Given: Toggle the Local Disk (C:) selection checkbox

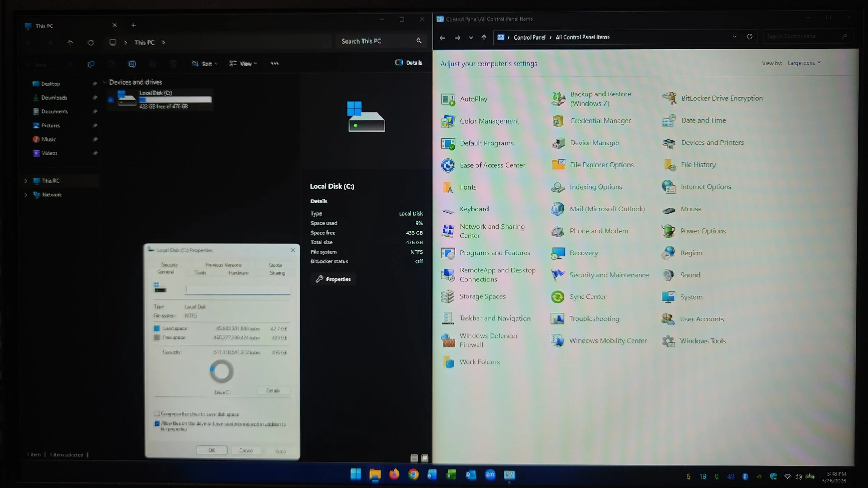Looking at the screenshot, I should [111, 100].
